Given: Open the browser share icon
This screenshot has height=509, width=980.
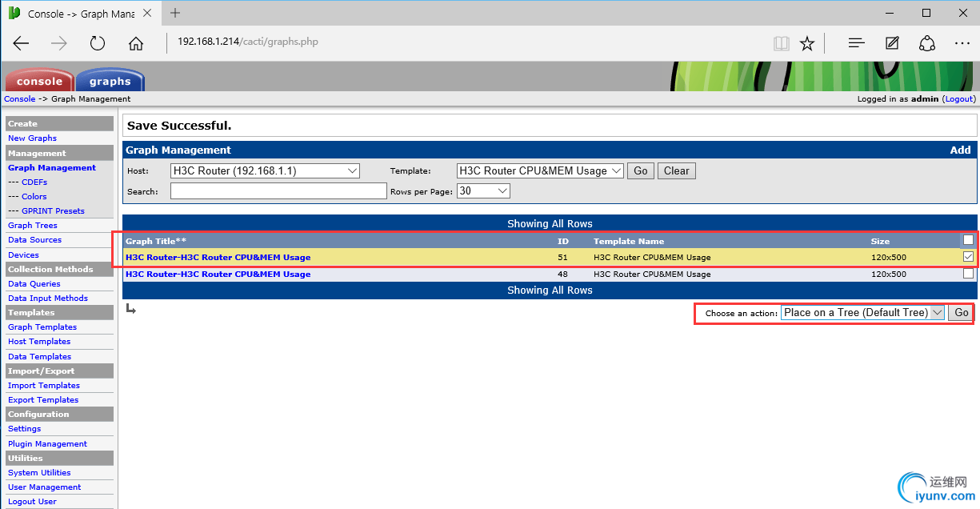Looking at the screenshot, I should pos(927,43).
